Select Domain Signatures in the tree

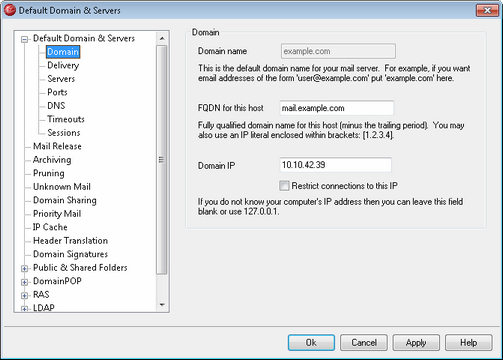(x=70, y=254)
